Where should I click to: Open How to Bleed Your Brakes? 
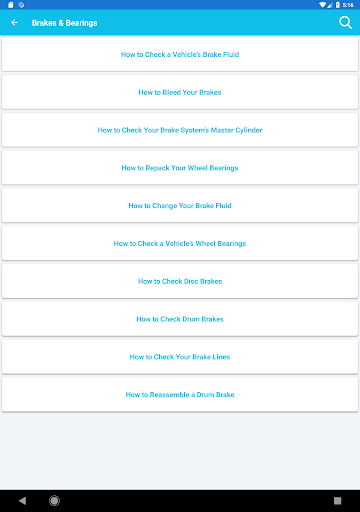click(180, 92)
